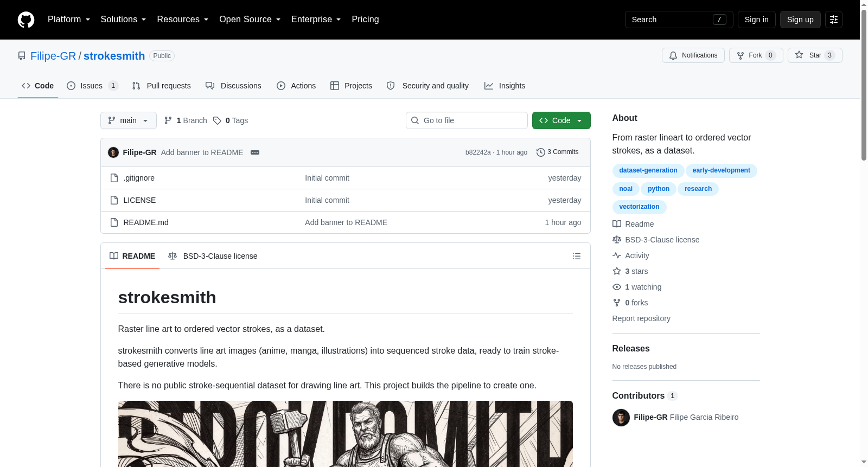Star the strokesmith repository
This screenshot has width=868, height=467.
(815, 55)
